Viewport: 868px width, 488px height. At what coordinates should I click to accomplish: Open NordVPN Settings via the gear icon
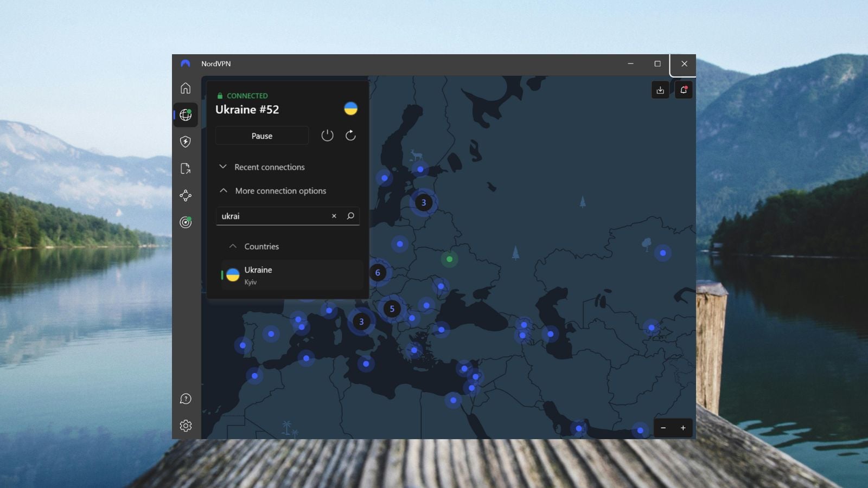point(186,426)
